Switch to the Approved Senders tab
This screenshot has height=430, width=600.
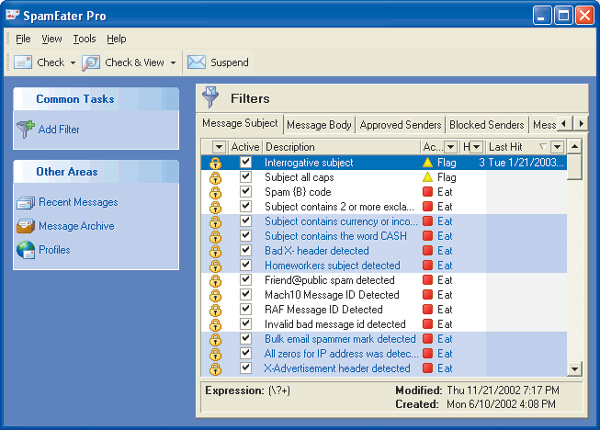[x=400, y=125]
